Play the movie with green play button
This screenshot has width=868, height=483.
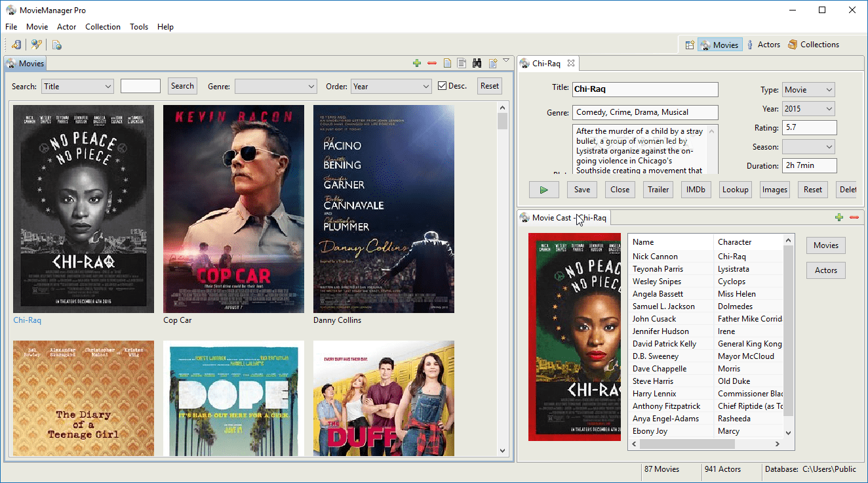544,190
